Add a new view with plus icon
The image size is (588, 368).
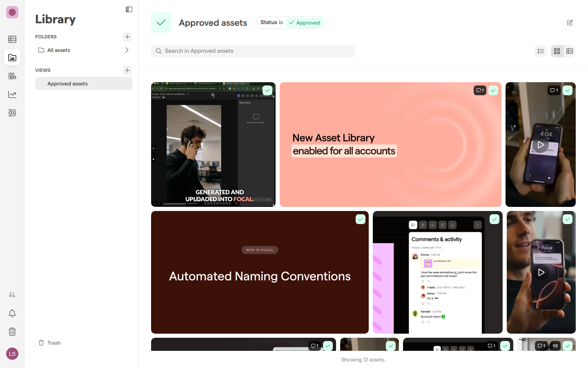tap(127, 70)
